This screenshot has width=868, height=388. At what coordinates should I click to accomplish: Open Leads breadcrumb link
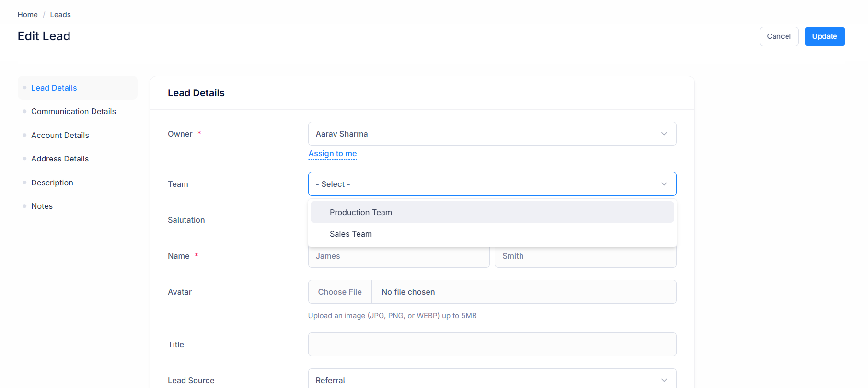click(60, 15)
